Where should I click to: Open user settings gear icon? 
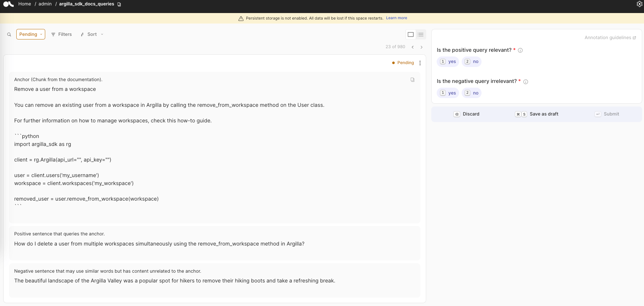coord(639,4)
